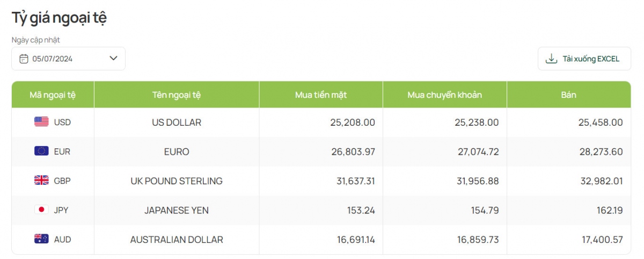This screenshot has height=259, width=644.
Task: Select the Tên ngoại tệ column header
Action: pyautogui.click(x=177, y=95)
